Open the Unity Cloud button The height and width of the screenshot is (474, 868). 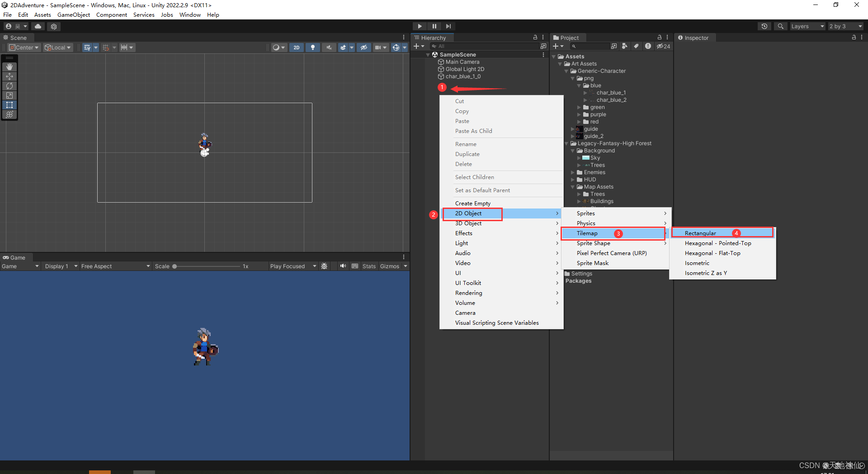coord(38,26)
